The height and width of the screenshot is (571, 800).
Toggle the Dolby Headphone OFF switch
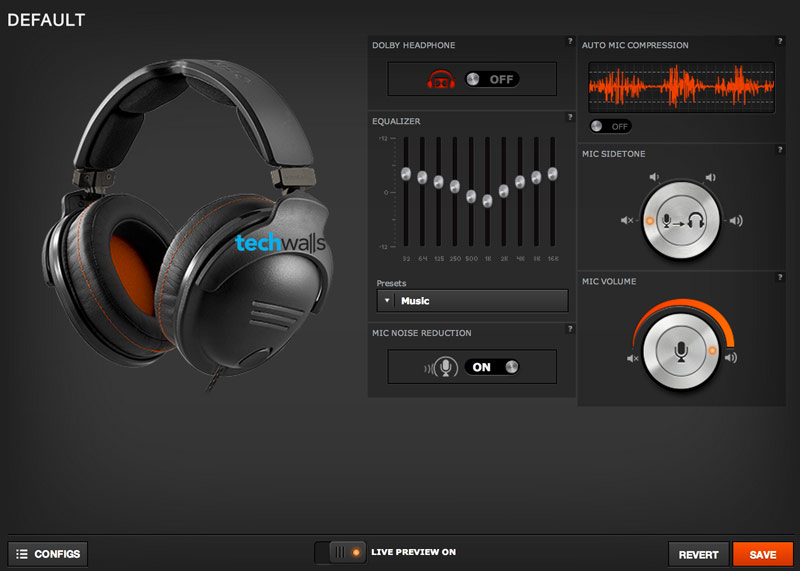pyautogui.click(x=492, y=79)
